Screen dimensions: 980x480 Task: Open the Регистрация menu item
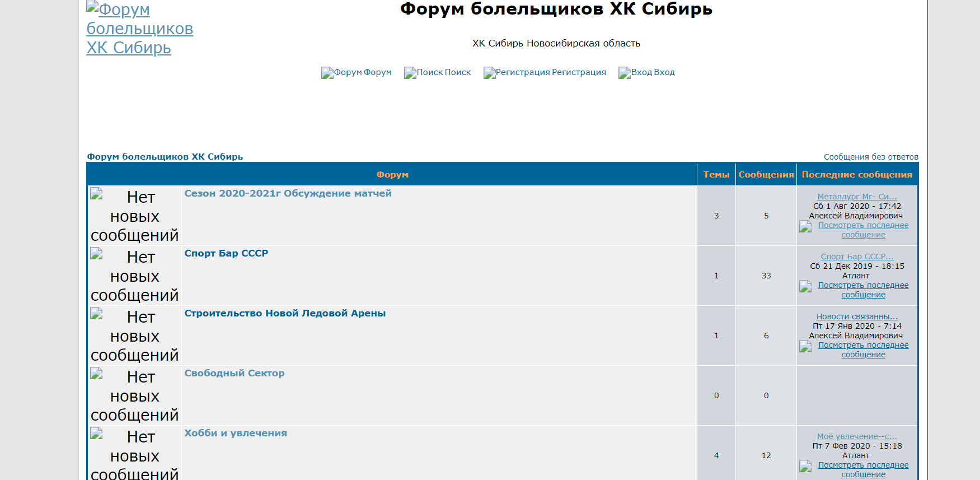pyautogui.click(x=579, y=72)
